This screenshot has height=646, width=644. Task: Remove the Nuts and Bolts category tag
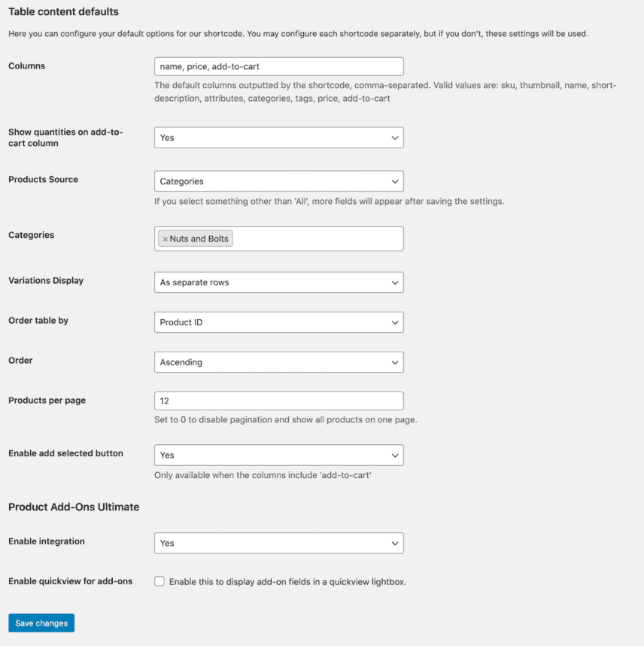165,239
